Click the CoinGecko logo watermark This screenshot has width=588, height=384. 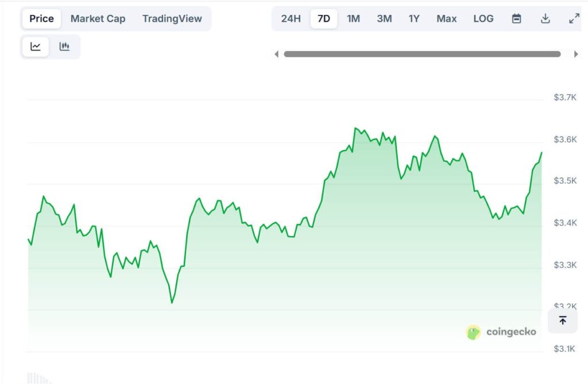point(501,332)
